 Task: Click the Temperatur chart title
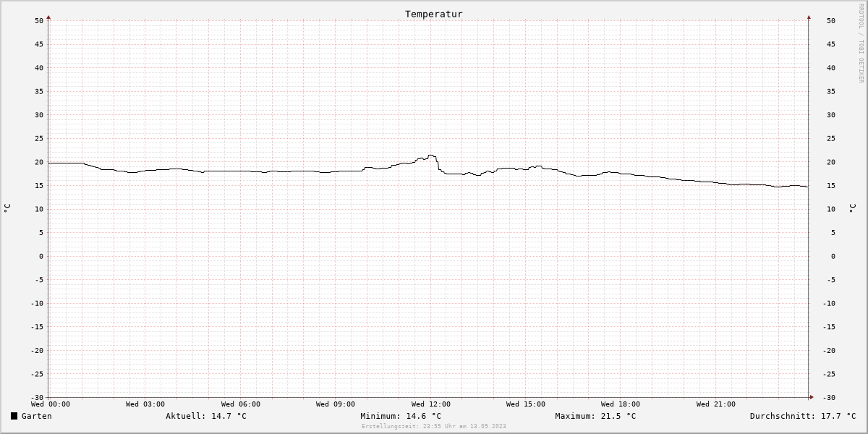click(x=433, y=14)
